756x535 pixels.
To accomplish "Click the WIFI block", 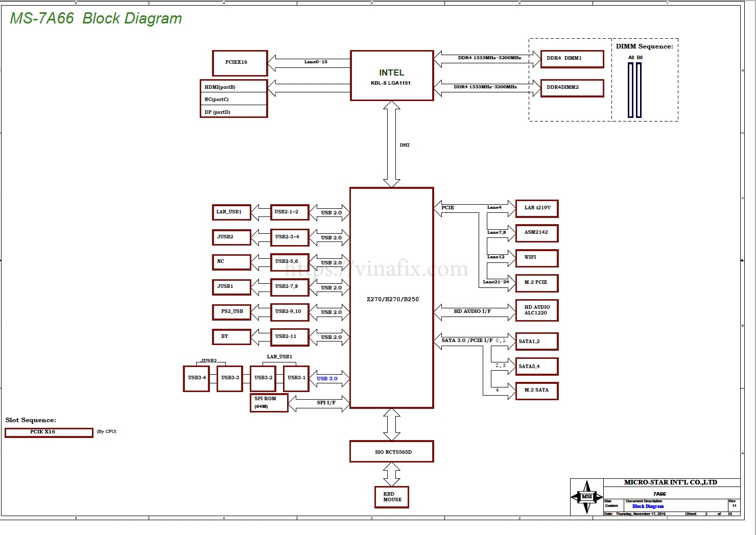I will (x=537, y=258).
